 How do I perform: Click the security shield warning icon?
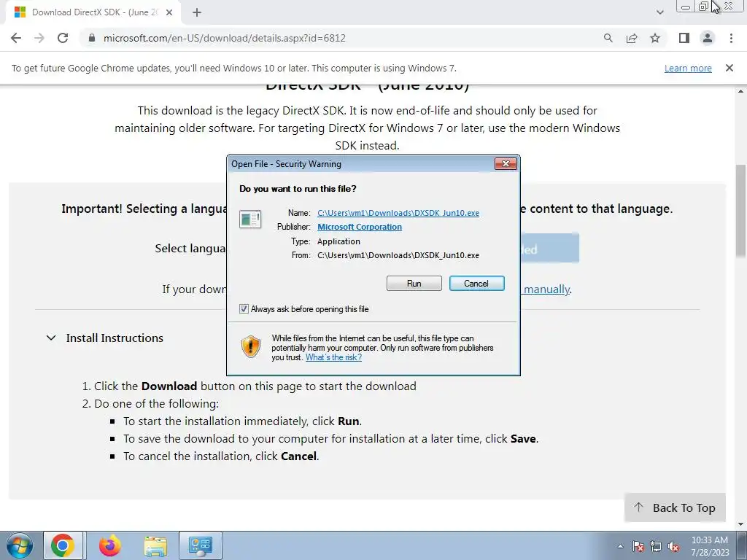coord(251,346)
